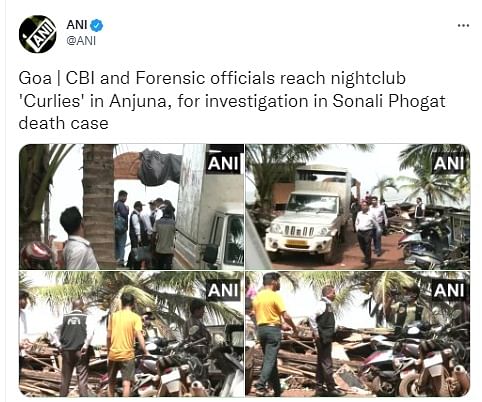This screenshot has height=402, width=482.
Task: Open the ANI profile avatar
Action: pos(38,34)
